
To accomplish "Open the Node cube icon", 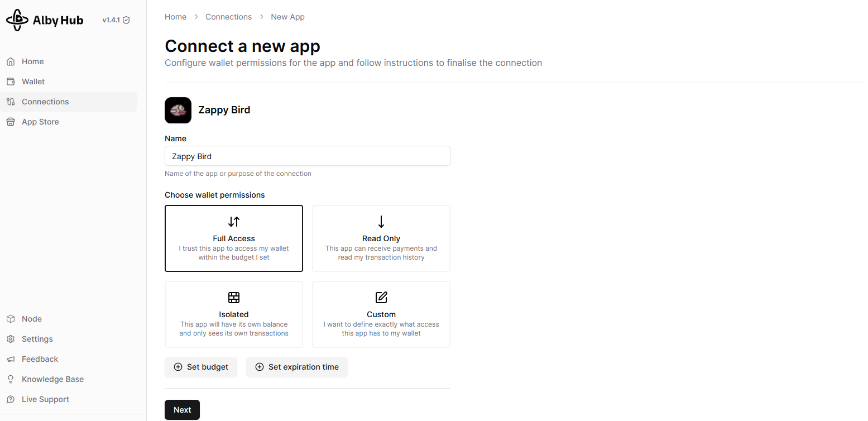I will coord(11,319).
